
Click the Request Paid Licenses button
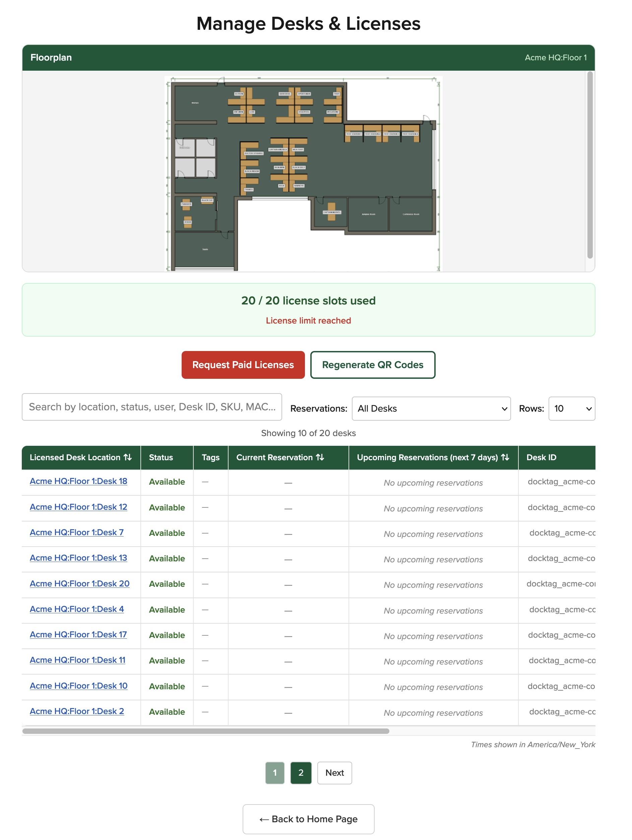point(243,364)
